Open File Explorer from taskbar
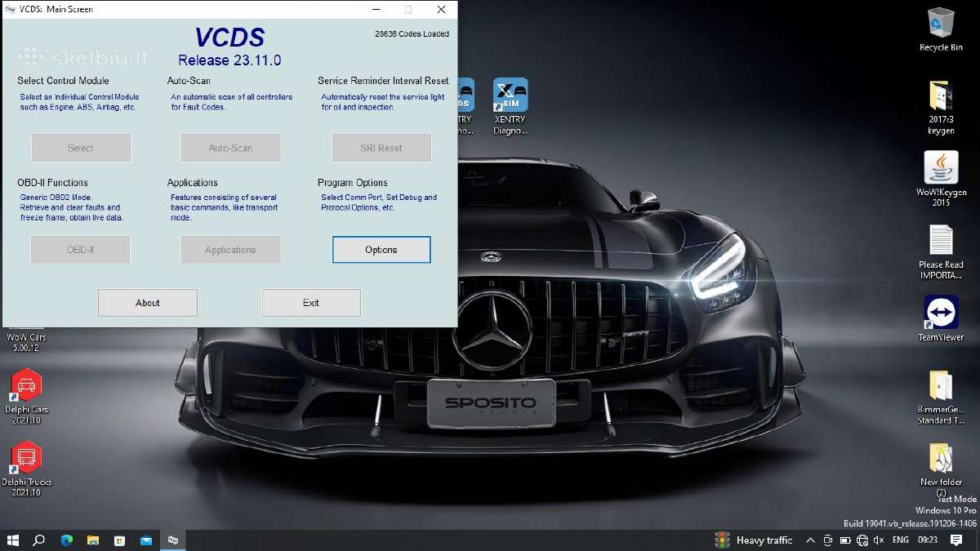Screen dimensions: 980x551 pyautogui.click(x=93, y=540)
